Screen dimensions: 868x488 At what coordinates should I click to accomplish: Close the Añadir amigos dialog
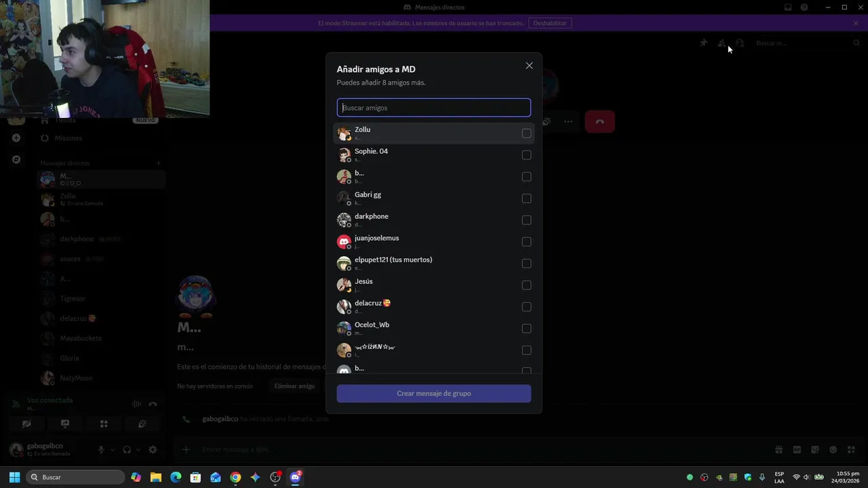point(529,66)
